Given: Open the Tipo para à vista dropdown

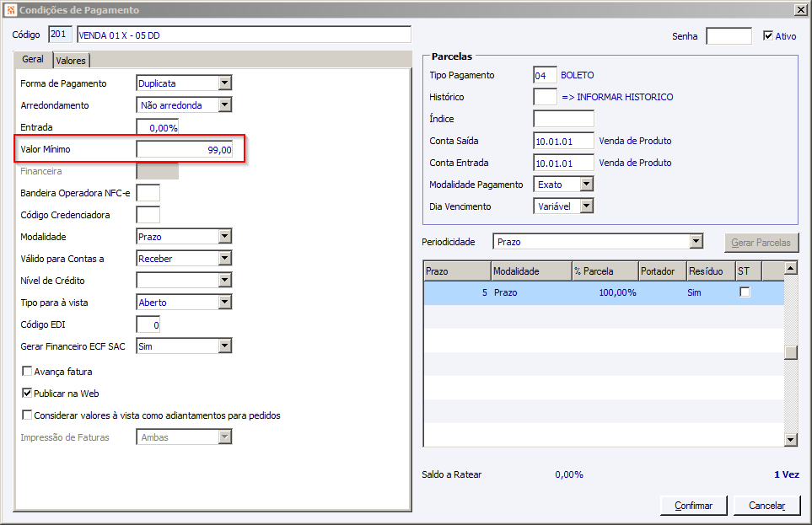Looking at the screenshot, I should (224, 302).
